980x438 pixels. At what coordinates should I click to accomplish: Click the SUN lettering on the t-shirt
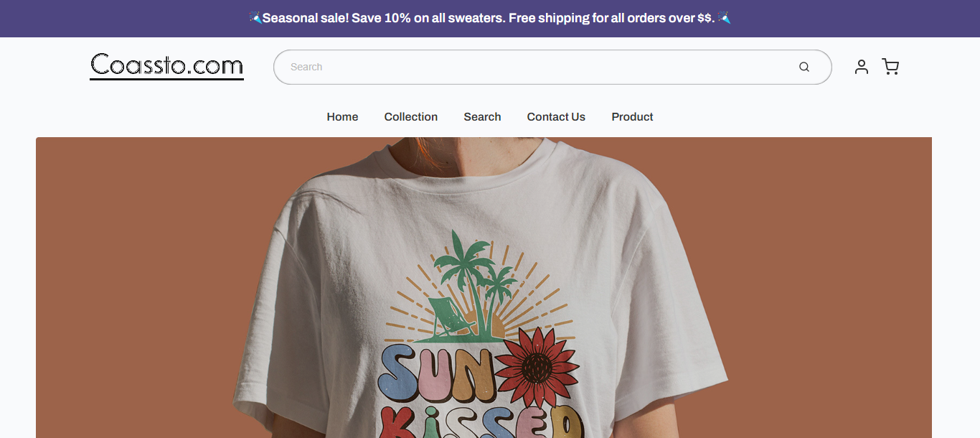click(x=438, y=372)
